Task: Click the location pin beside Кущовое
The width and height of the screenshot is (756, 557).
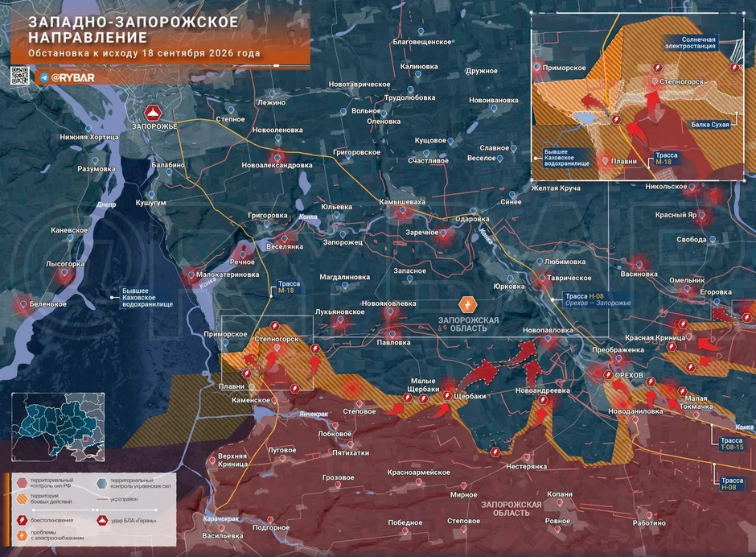Action: tap(451, 142)
